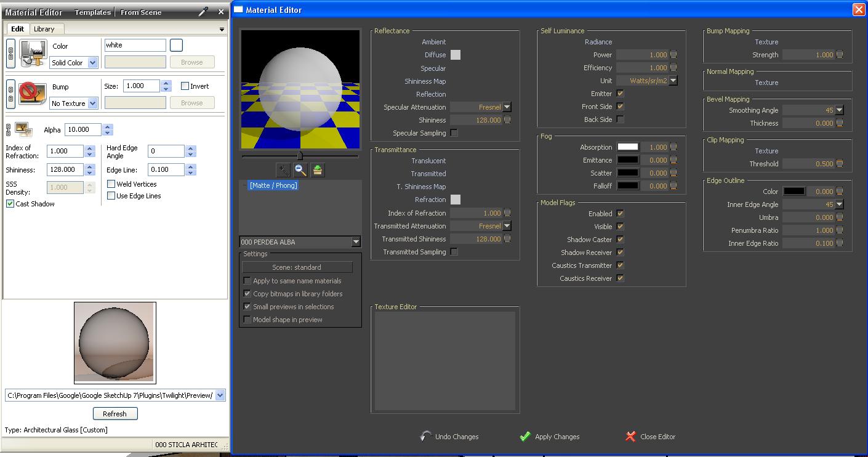Uncheck the Emitter checkbox
The height and width of the screenshot is (457, 868).
pos(620,94)
